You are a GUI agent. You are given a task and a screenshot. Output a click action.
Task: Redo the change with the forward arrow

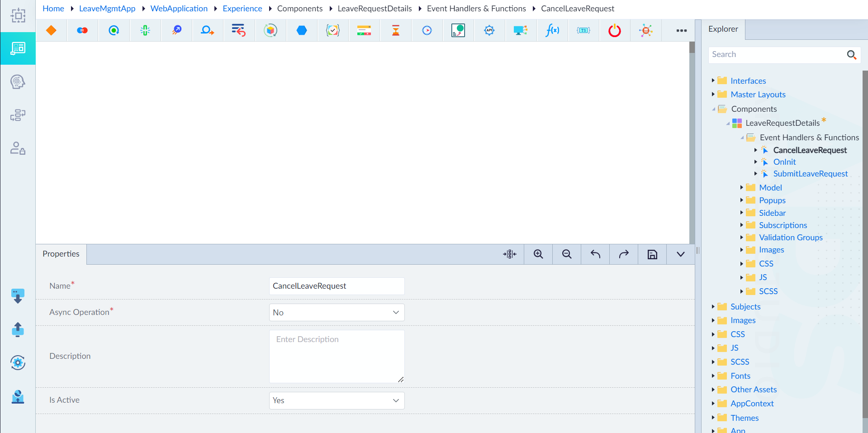pos(624,254)
